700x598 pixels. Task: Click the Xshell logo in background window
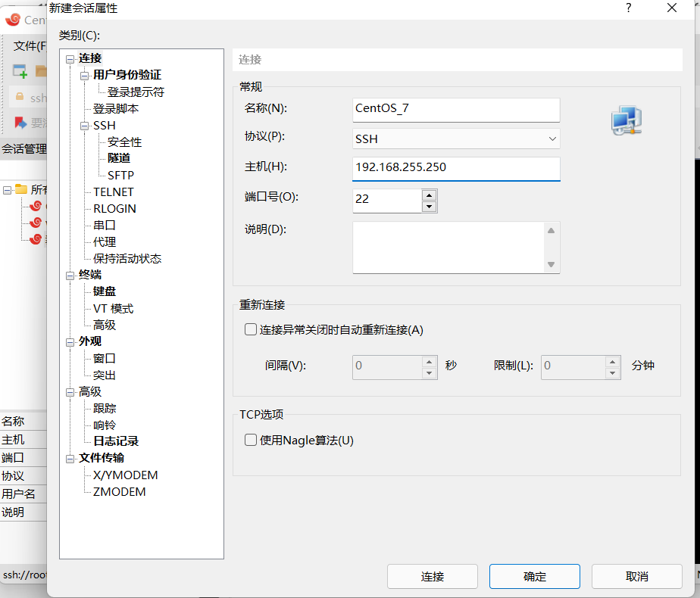pyautogui.click(x=13, y=20)
